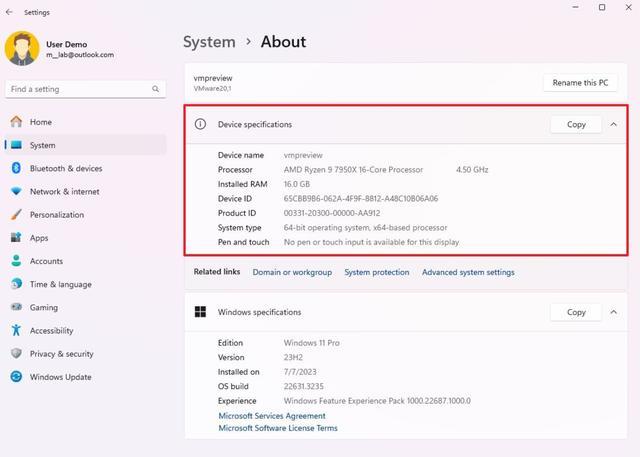640x457 pixels.
Task: Click the back arrow icon in Settings
Action: [x=9, y=12]
